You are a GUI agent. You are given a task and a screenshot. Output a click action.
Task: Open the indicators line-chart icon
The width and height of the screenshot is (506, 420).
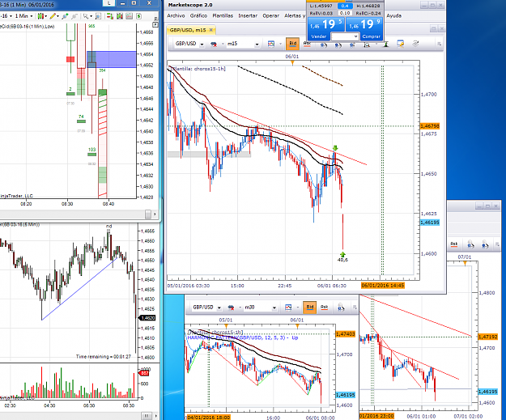[x=129, y=16]
